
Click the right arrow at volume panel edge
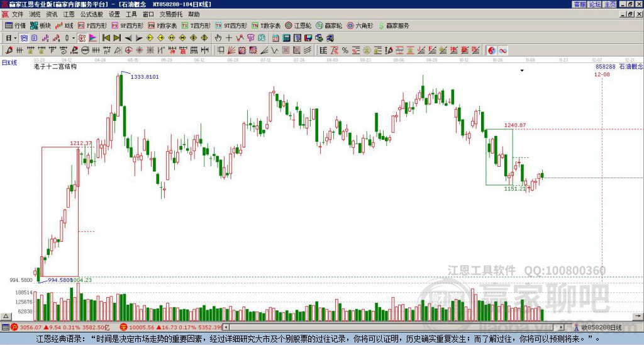pyautogui.click(x=638, y=316)
